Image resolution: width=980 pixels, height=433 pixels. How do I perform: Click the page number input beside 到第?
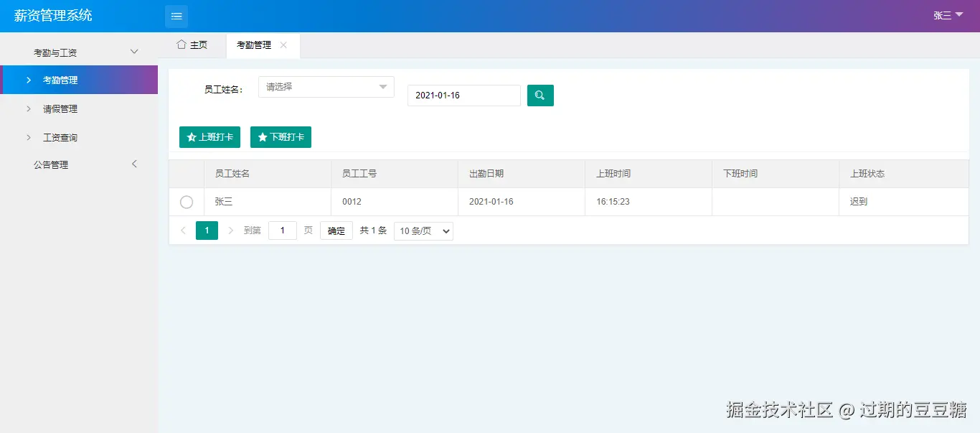pos(283,230)
